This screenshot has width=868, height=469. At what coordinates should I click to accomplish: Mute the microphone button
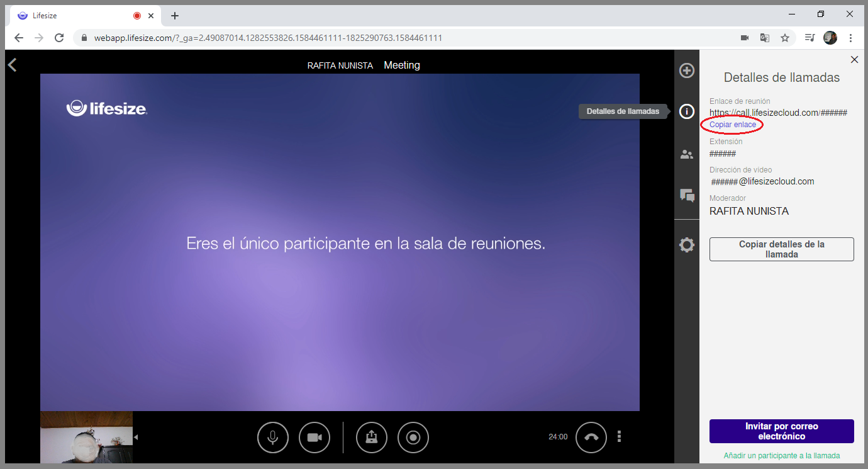[273, 438]
